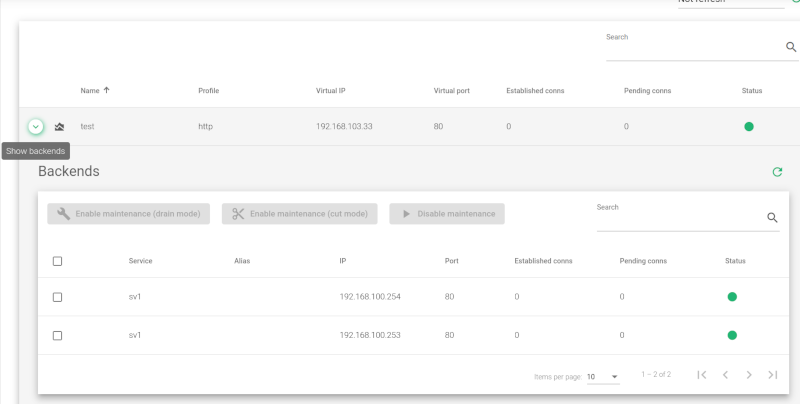Click the Backends heading
The width and height of the screenshot is (800, 404).
pyautogui.click(x=69, y=171)
